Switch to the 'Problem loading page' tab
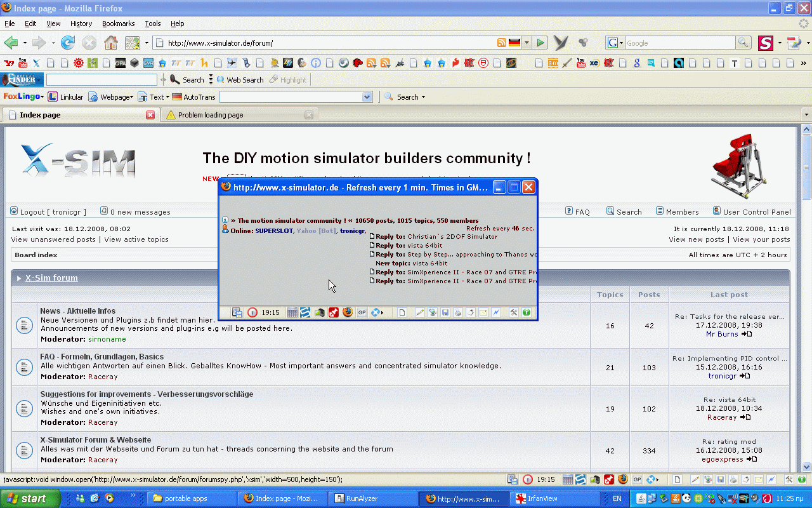 click(239, 115)
